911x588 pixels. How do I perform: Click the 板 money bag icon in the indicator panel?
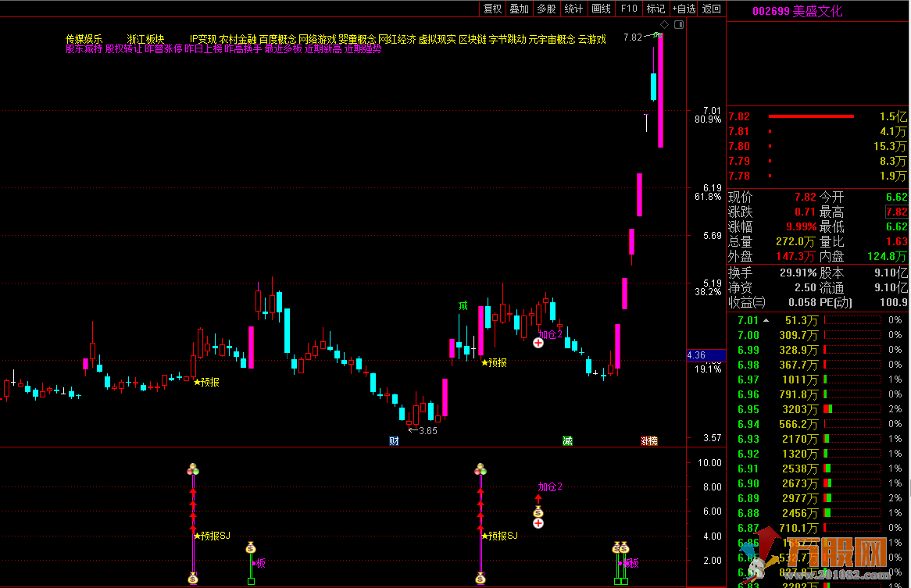pyautogui.click(x=251, y=548)
